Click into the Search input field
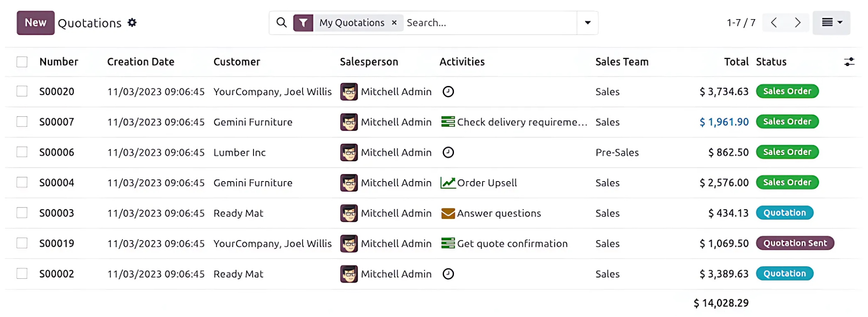Screen dimensions: 868x317 (x=488, y=23)
